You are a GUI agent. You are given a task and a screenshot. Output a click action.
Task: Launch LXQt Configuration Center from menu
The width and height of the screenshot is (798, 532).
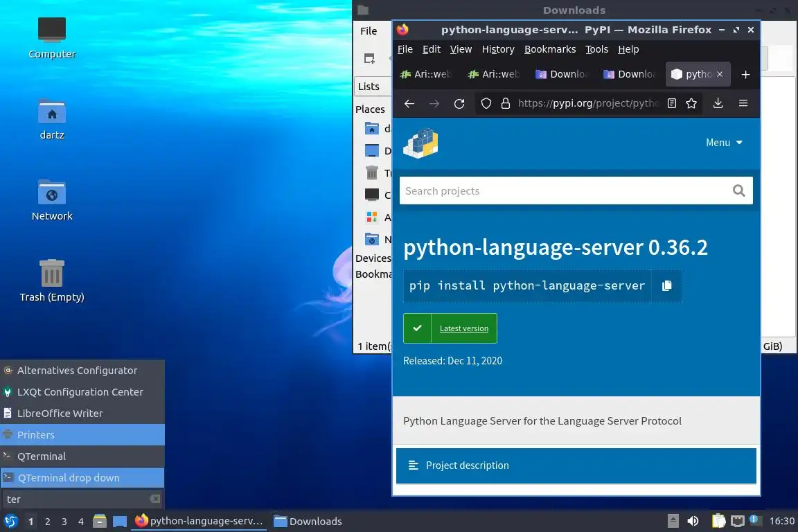click(x=82, y=392)
